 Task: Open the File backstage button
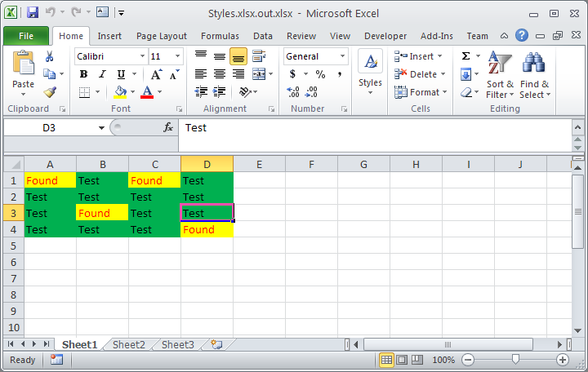[25, 36]
